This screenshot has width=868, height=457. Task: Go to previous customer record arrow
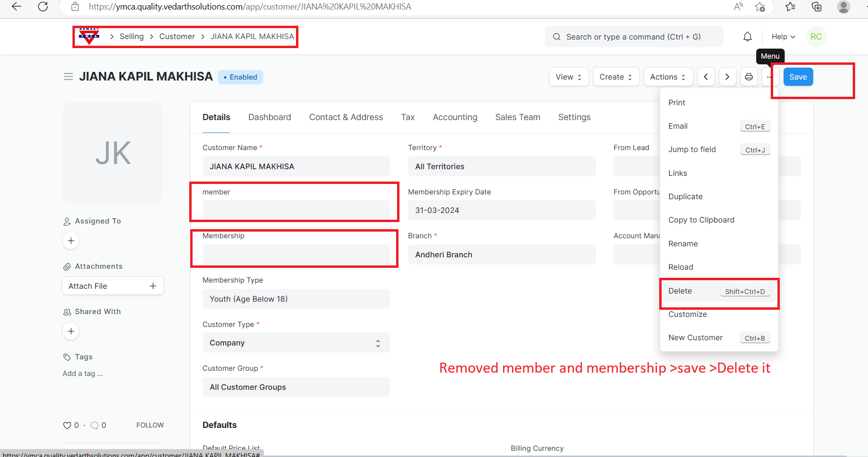tap(706, 77)
